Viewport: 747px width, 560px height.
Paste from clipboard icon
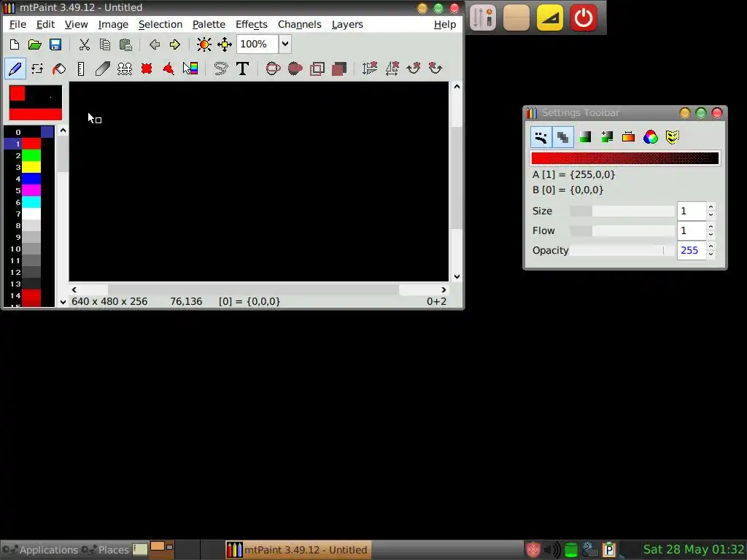click(x=125, y=44)
